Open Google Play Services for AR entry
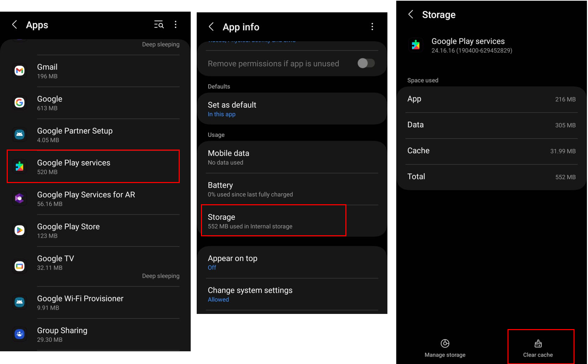The image size is (588, 364). pyautogui.click(x=95, y=199)
